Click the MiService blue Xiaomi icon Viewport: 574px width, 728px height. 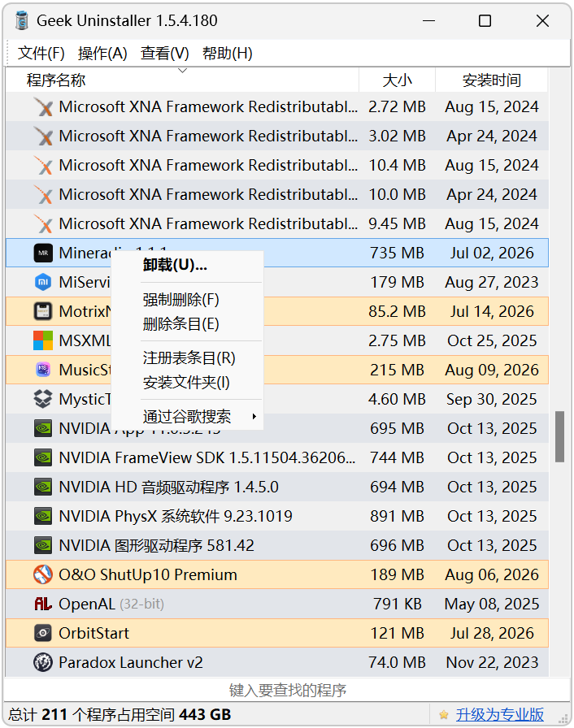[x=43, y=282]
